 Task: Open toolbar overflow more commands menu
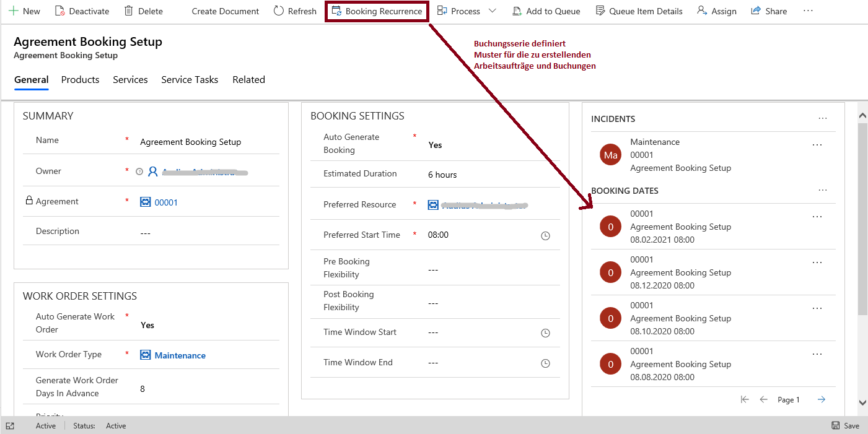tap(808, 11)
